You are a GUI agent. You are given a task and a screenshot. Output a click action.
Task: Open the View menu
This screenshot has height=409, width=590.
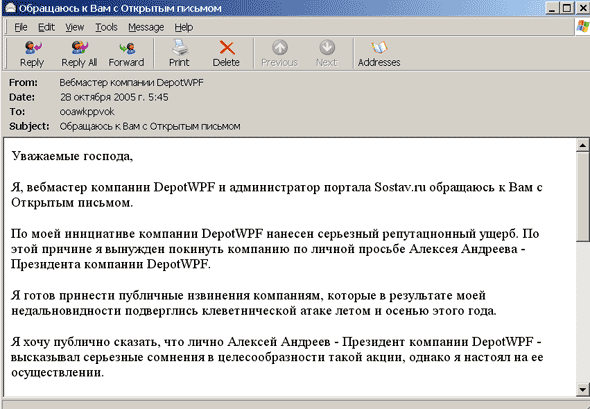click(75, 27)
